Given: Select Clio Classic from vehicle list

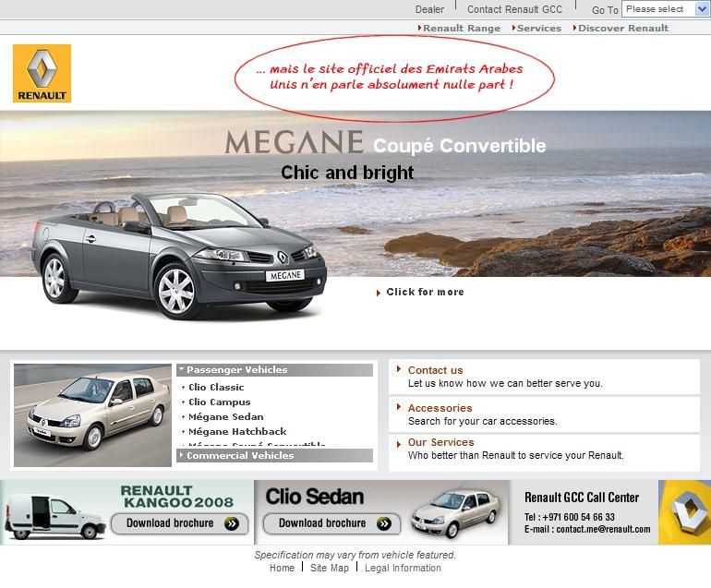Looking at the screenshot, I should tap(216, 387).
